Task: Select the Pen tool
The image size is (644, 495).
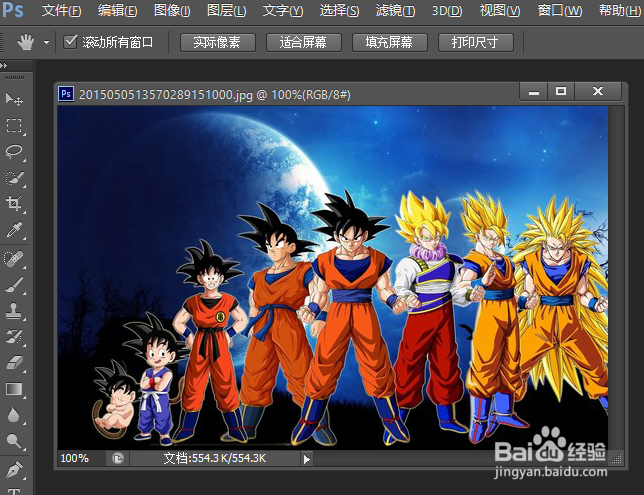Action: point(14,470)
